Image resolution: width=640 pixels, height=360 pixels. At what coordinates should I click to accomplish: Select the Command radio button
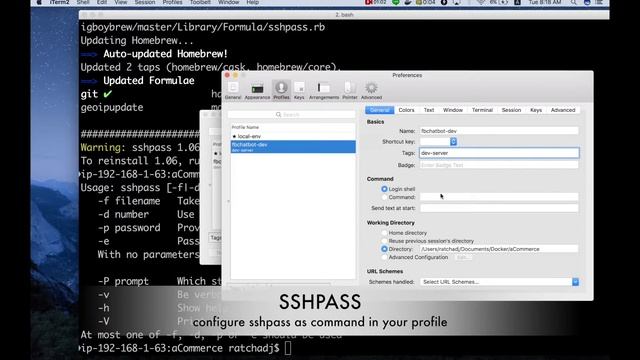[x=384, y=197]
